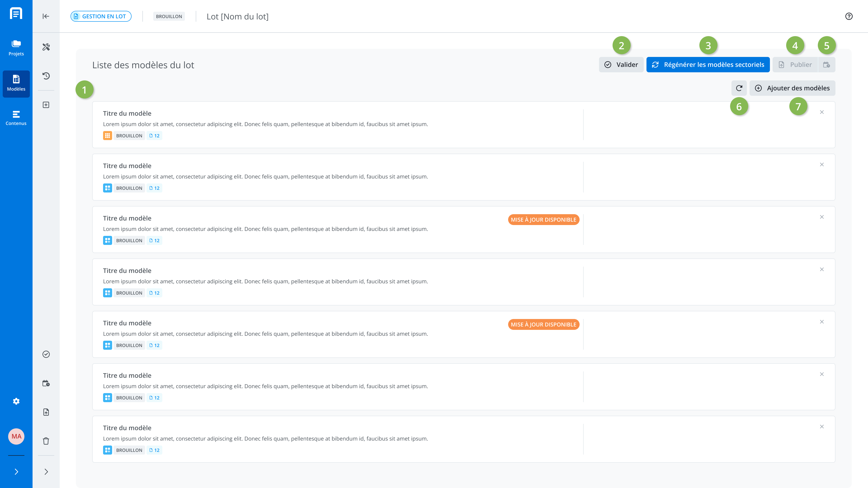Open the Contenus section

pos(16,118)
